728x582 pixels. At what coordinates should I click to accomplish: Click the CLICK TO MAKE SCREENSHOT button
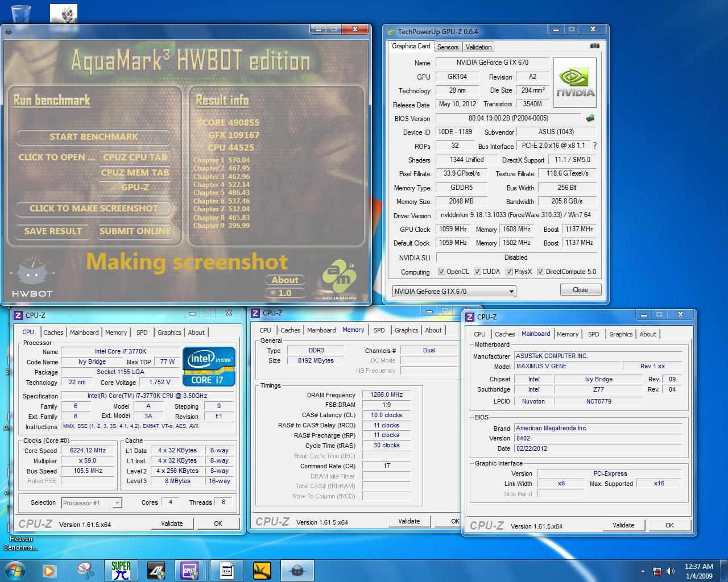[94, 209]
